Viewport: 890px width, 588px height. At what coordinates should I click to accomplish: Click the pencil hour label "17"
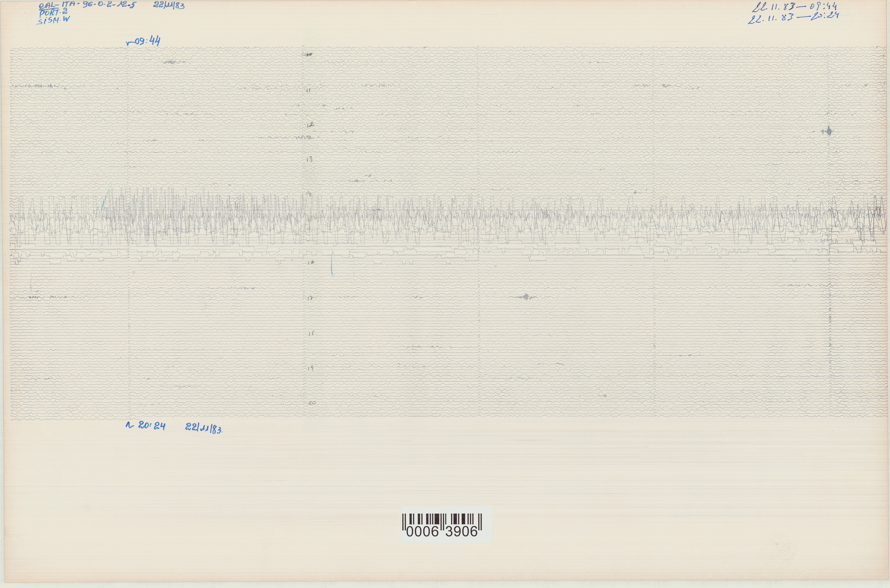[x=310, y=298]
